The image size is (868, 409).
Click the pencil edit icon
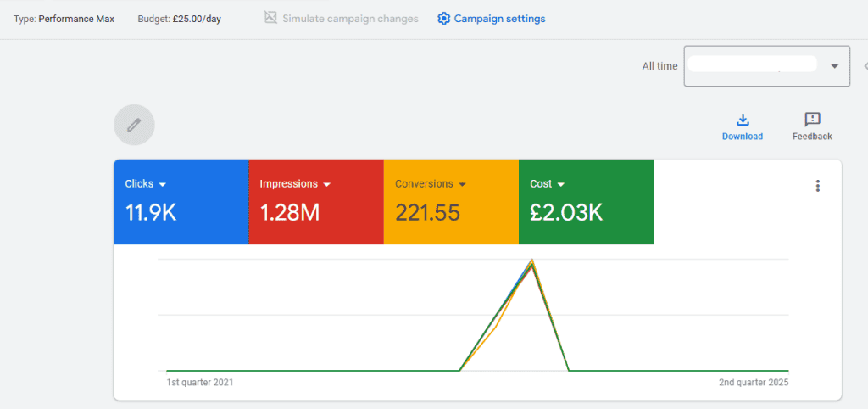click(x=134, y=125)
